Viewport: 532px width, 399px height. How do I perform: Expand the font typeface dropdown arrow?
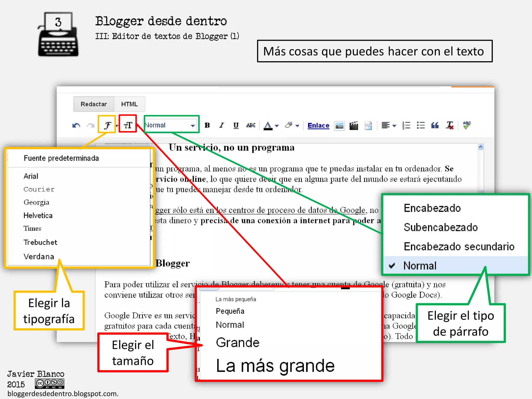coord(117,126)
